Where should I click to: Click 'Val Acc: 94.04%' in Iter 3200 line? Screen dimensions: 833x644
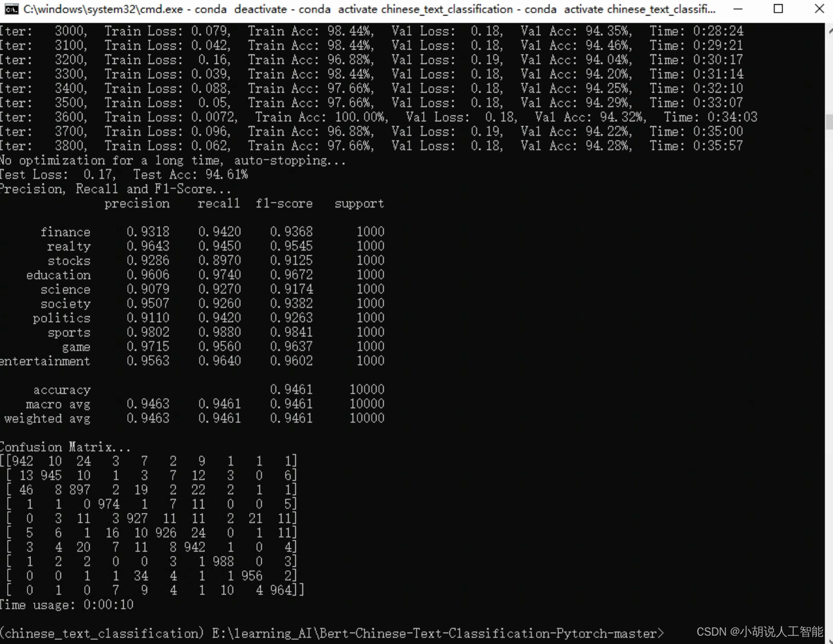pos(575,60)
